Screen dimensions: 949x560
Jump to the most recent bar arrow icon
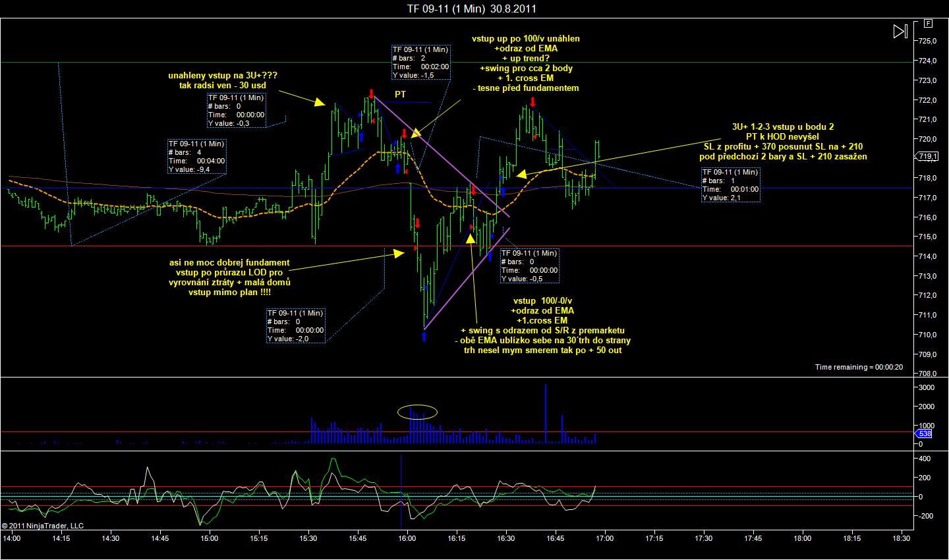click(x=900, y=31)
